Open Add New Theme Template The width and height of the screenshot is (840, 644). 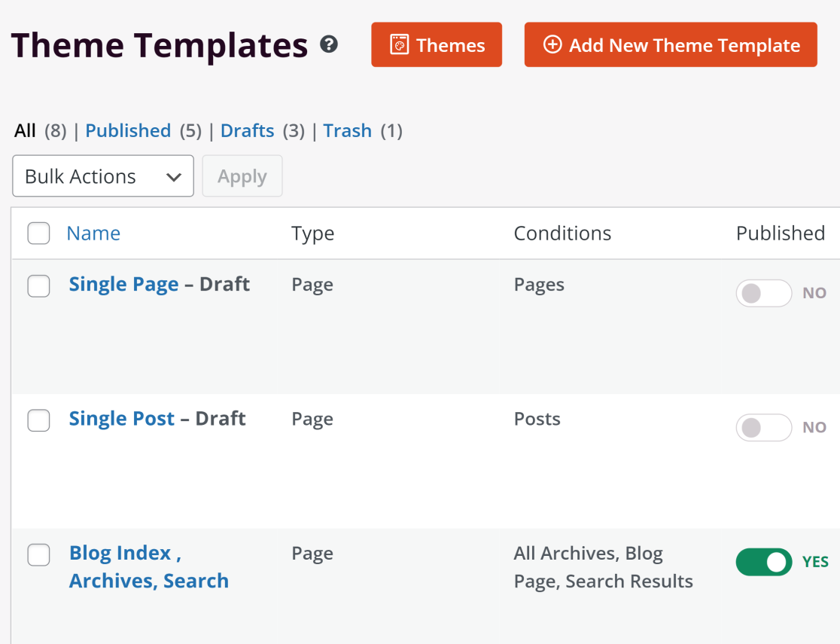671,44
